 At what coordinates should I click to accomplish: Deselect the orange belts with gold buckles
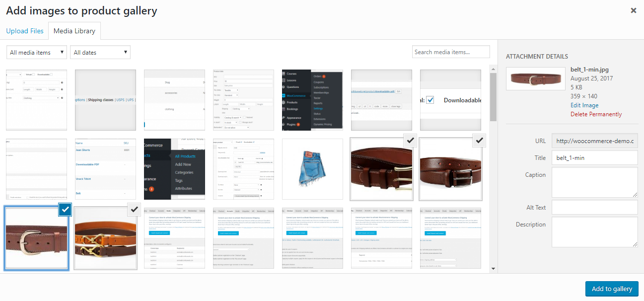[134, 210]
